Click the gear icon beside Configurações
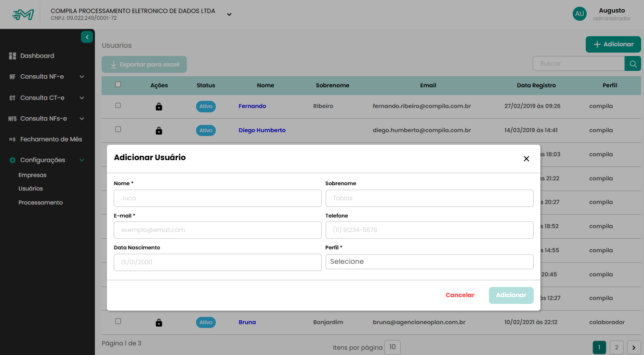This screenshot has width=644, height=355. click(13, 160)
